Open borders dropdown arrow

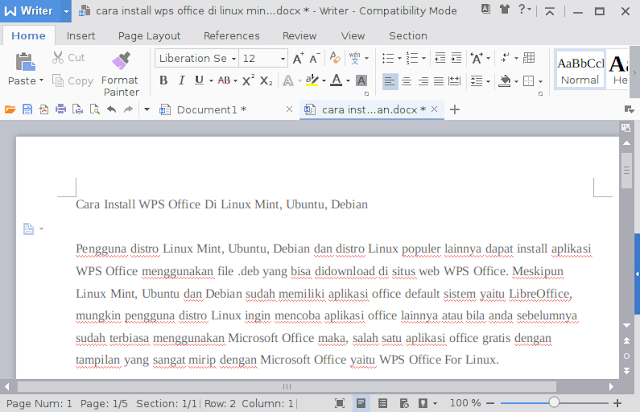(540, 81)
